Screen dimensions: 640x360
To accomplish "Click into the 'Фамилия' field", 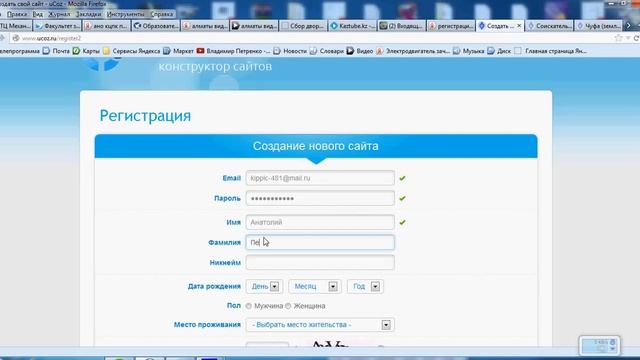I will [x=320, y=242].
